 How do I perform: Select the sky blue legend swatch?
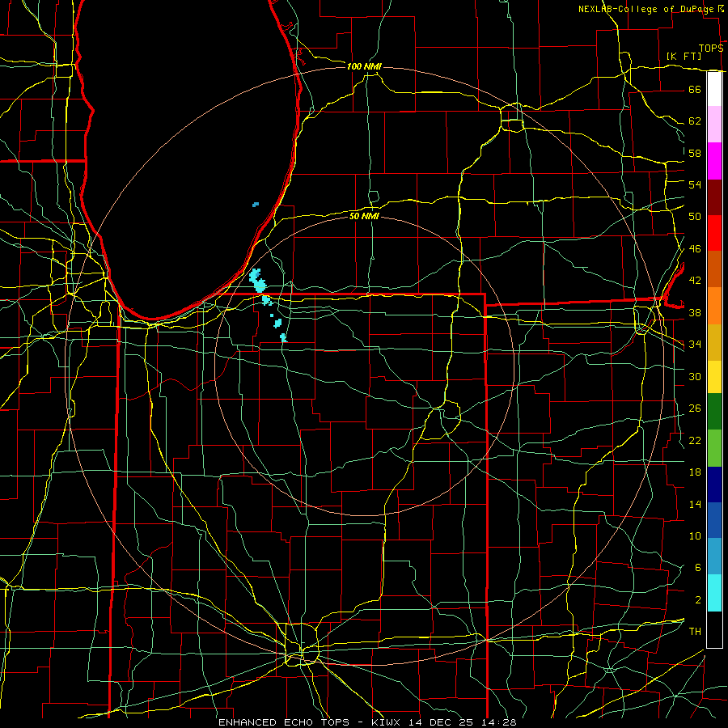[714, 557]
